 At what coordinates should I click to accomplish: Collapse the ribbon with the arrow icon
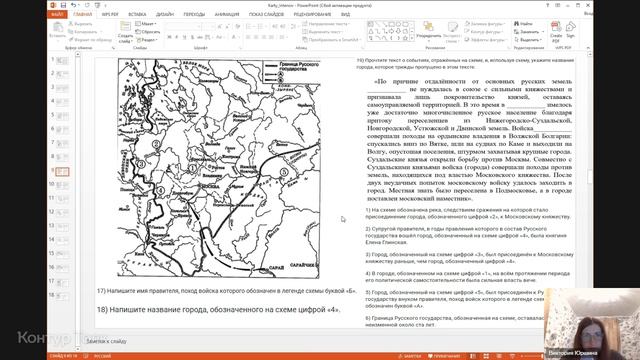coord(588,48)
